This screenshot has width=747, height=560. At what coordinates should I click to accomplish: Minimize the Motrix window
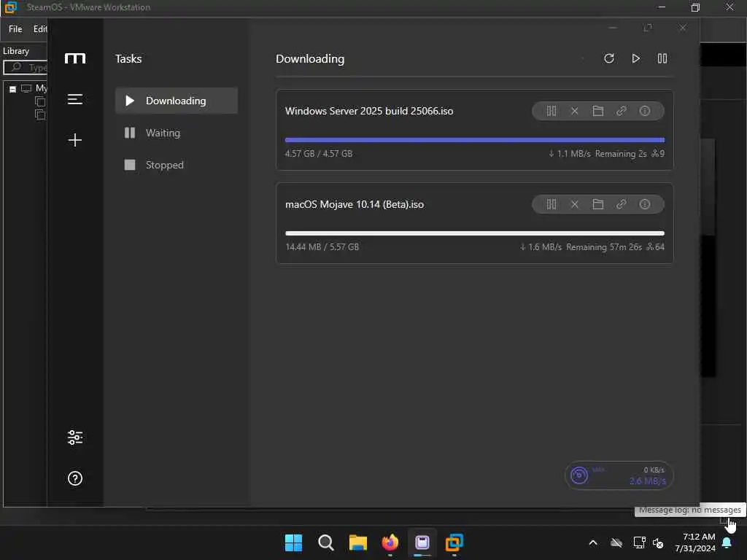pos(613,28)
